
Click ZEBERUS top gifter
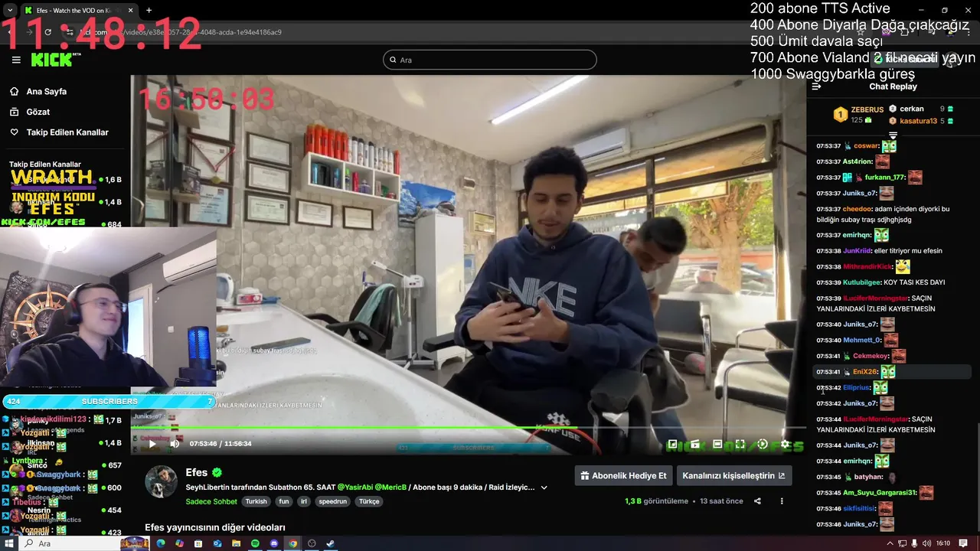(867, 109)
